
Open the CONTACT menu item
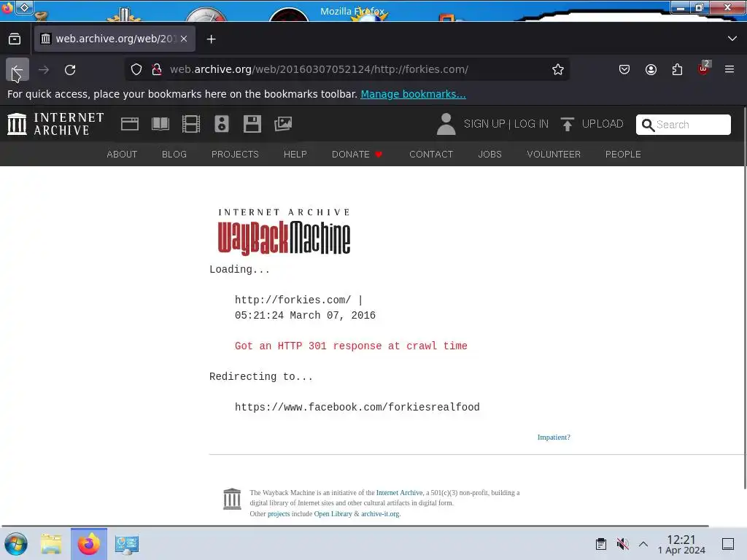(431, 155)
